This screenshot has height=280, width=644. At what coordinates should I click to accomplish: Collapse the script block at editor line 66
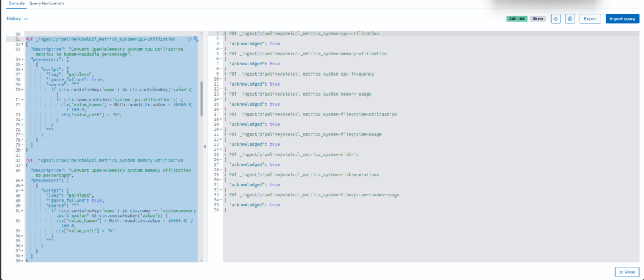coord(22,69)
